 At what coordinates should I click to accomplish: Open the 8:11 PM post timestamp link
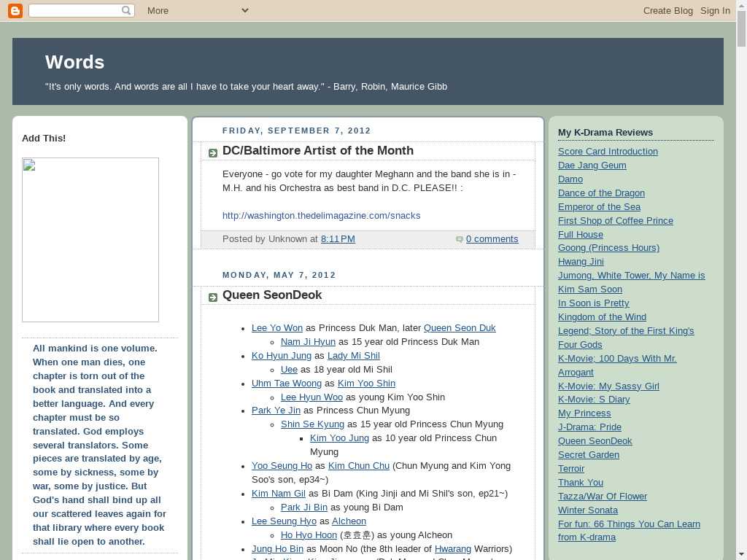pos(338,239)
